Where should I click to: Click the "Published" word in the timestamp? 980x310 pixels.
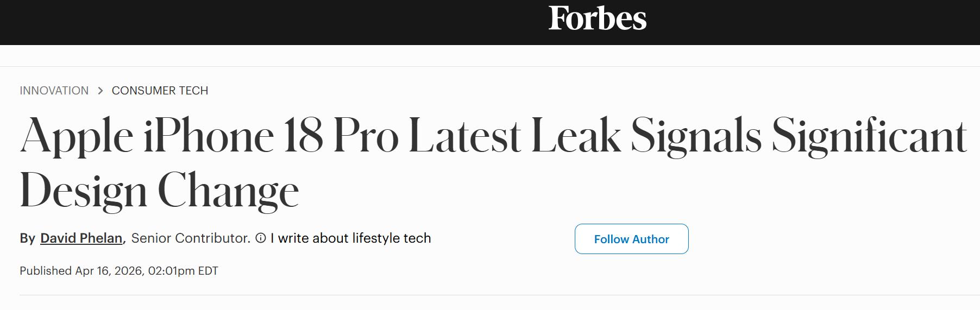[46, 271]
